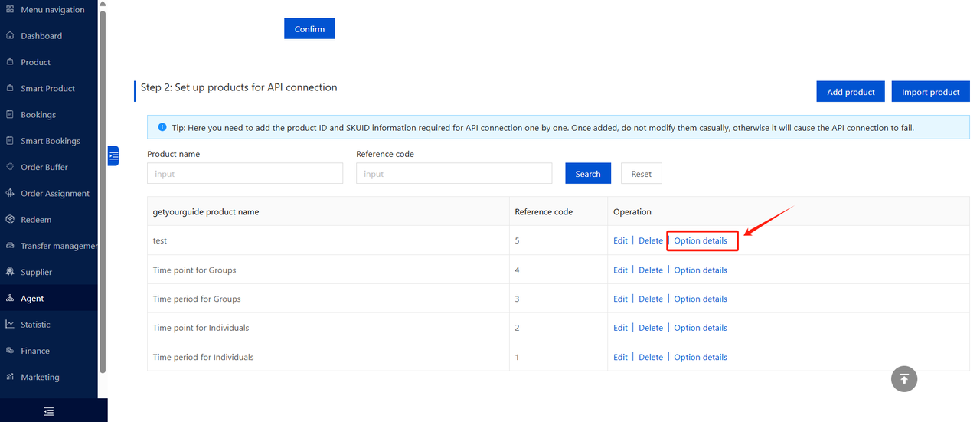Click the Order Buffer gear icon
980x422 pixels.
tap(10, 167)
